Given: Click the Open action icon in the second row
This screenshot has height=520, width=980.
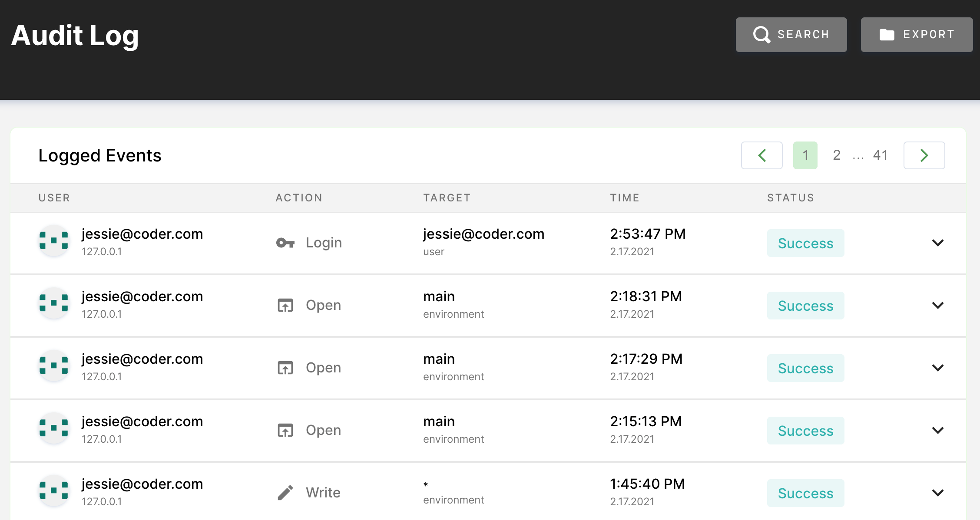Looking at the screenshot, I should click(x=285, y=305).
